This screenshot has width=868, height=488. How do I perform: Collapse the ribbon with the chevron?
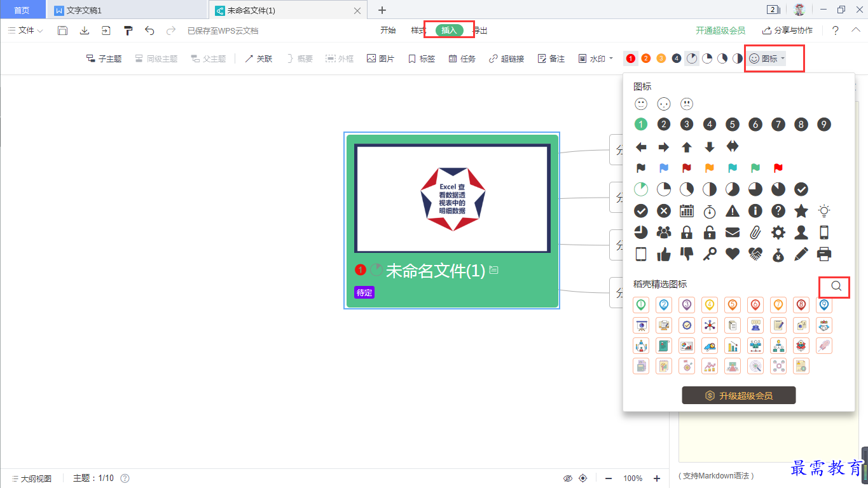point(856,30)
